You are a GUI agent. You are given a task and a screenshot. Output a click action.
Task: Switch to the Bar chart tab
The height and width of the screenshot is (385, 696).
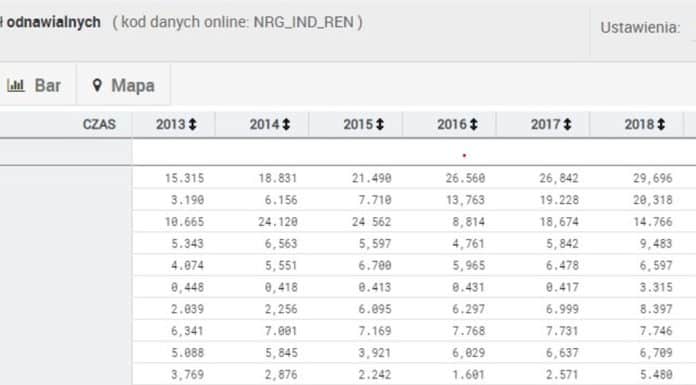(34, 85)
